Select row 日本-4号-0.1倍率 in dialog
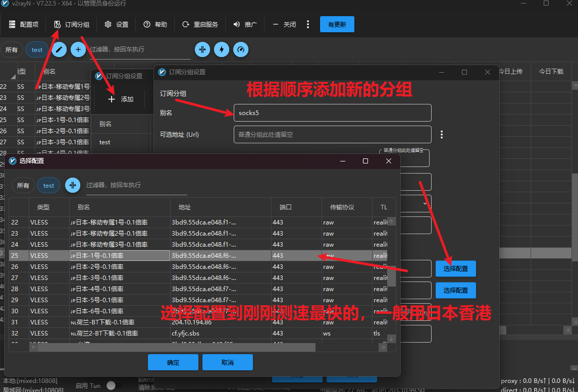Viewport: 578px width, 392px height. click(198, 289)
